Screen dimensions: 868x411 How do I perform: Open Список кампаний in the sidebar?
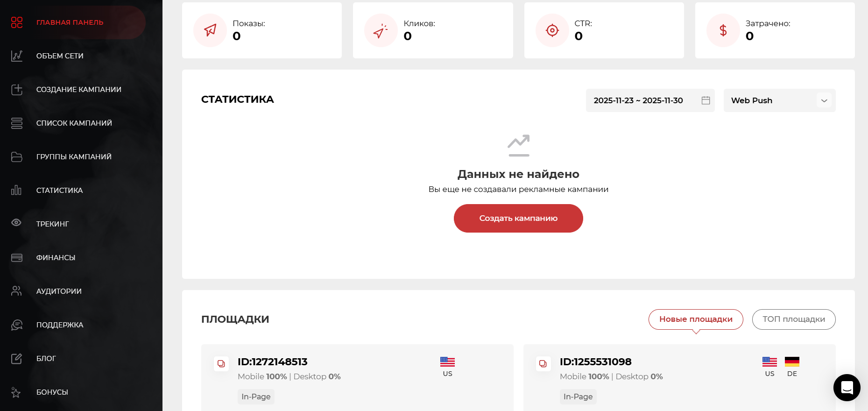click(x=74, y=123)
